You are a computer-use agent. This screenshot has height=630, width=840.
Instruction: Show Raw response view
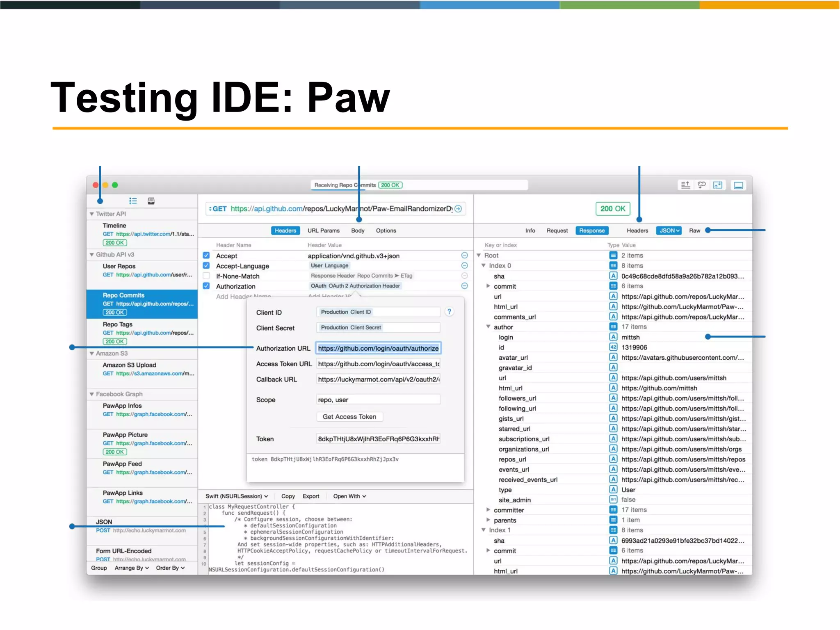click(x=694, y=231)
